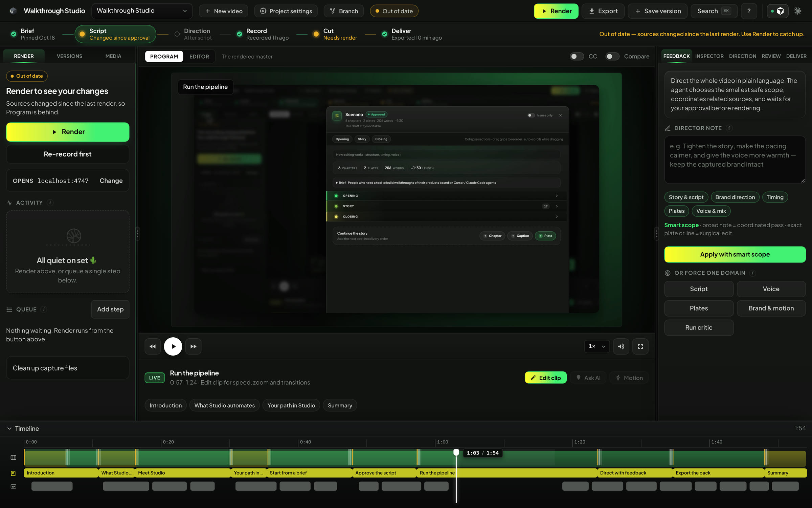Play the program video
The width and height of the screenshot is (812, 508).
click(173, 346)
